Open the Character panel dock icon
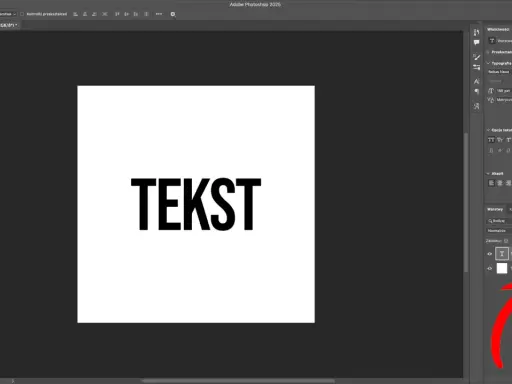This screenshot has width=512, height=384. (476, 81)
